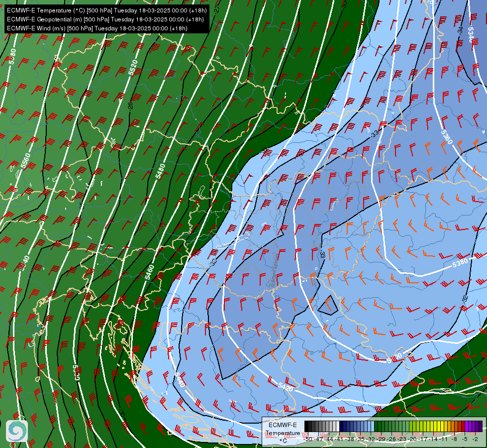
Task: Click the -34 isotherm label
Action: [x=461, y=30]
